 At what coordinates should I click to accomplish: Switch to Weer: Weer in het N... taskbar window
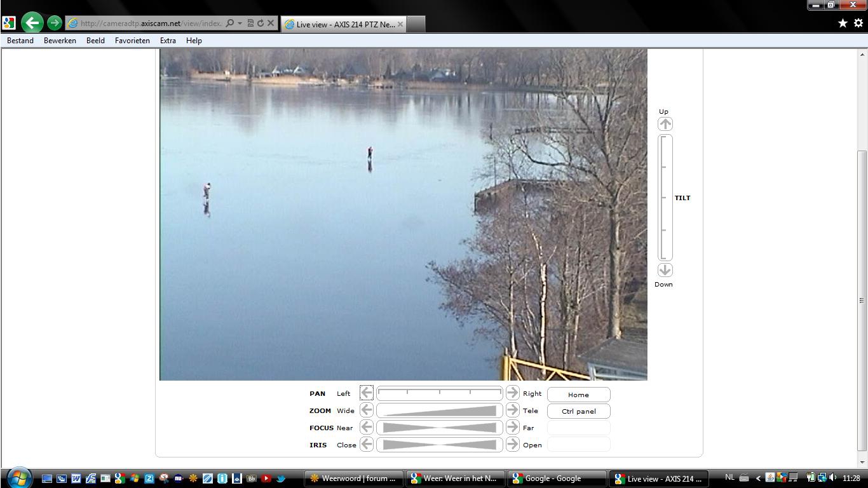click(x=455, y=478)
